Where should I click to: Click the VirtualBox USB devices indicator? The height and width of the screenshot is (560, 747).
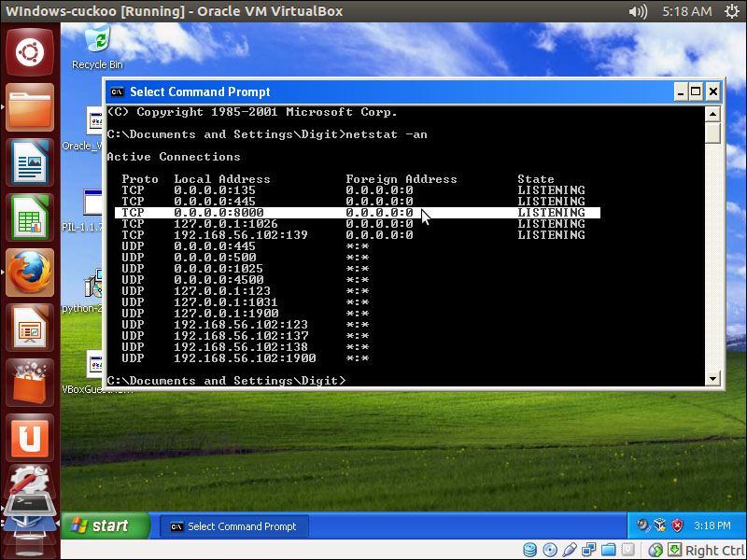pyautogui.click(x=570, y=550)
